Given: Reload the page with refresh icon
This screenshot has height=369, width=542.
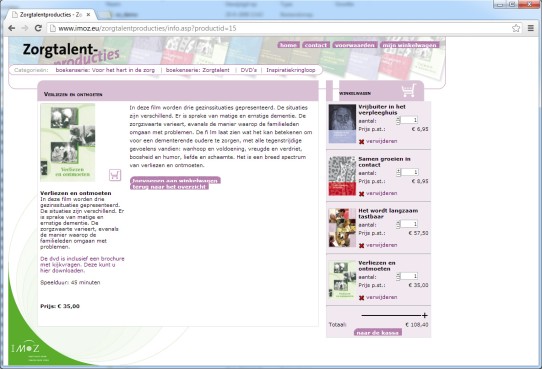Looking at the screenshot, I should pyautogui.click(x=38, y=28).
